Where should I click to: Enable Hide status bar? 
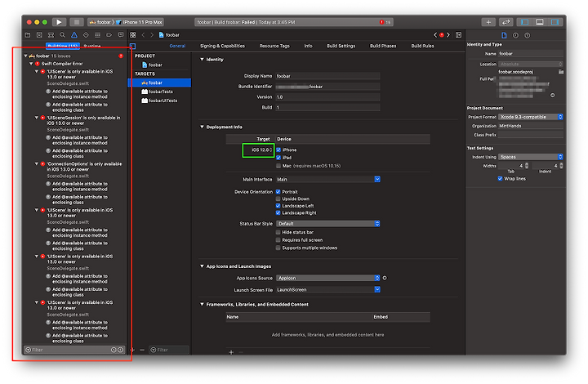pyautogui.click(x=278, y=232)
